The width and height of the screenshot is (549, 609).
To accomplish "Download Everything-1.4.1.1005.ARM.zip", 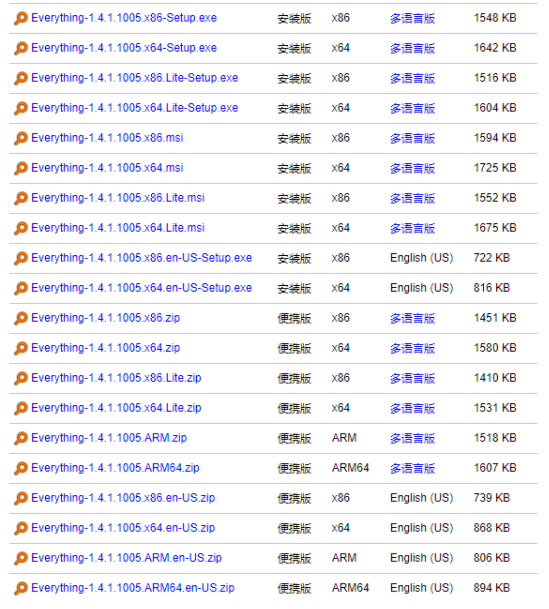I will [x=109, y=438].
